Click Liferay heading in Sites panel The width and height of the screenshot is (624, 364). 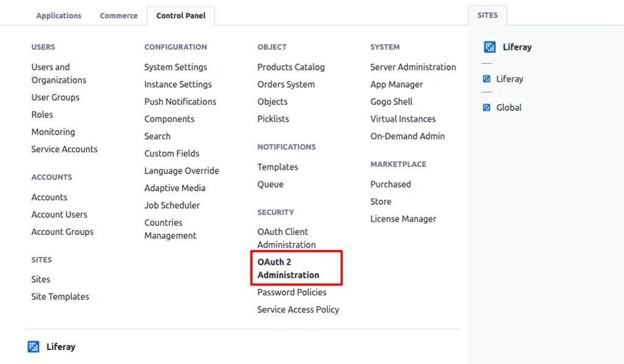(517, 47)
